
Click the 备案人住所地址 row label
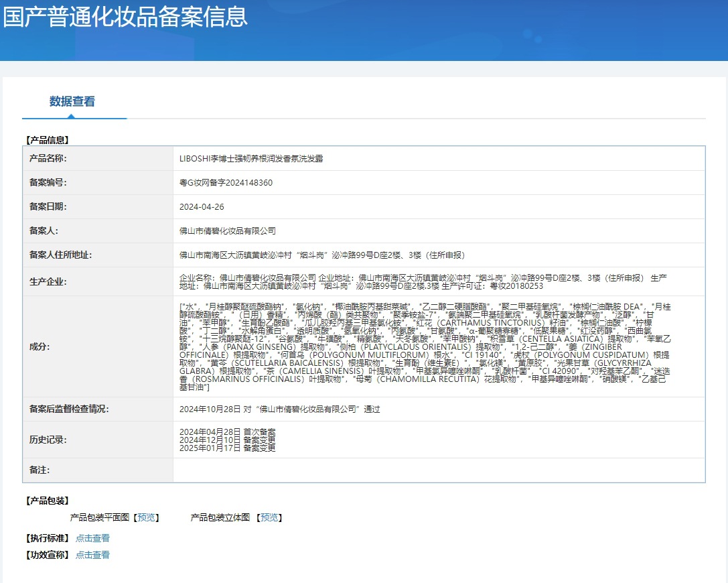[60, 255]
